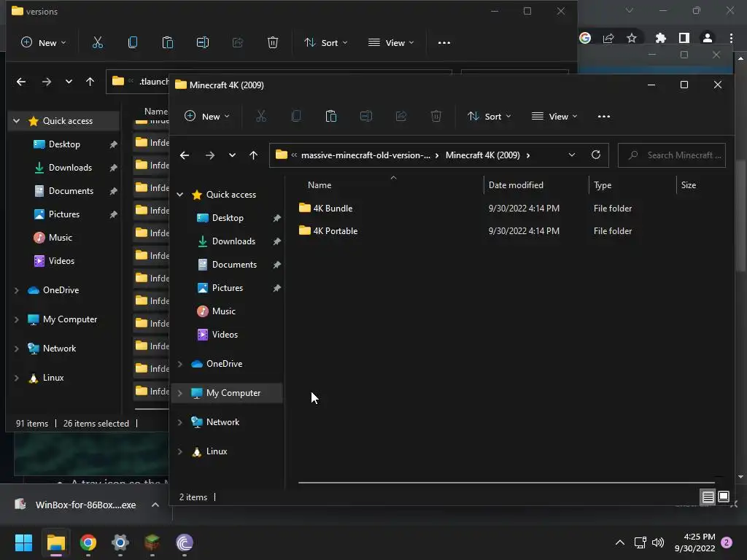
Task: Select Pictures in Minecraft 4K sidebar
Action: 227,288
